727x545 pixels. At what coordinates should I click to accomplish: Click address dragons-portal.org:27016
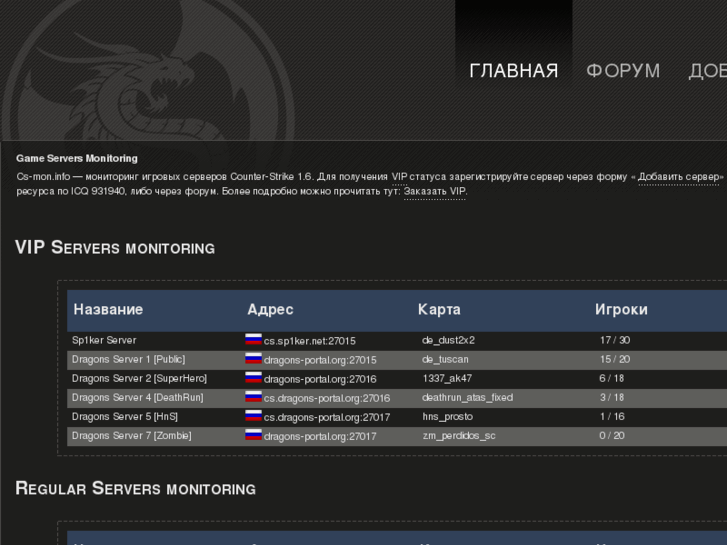[320, 379]
